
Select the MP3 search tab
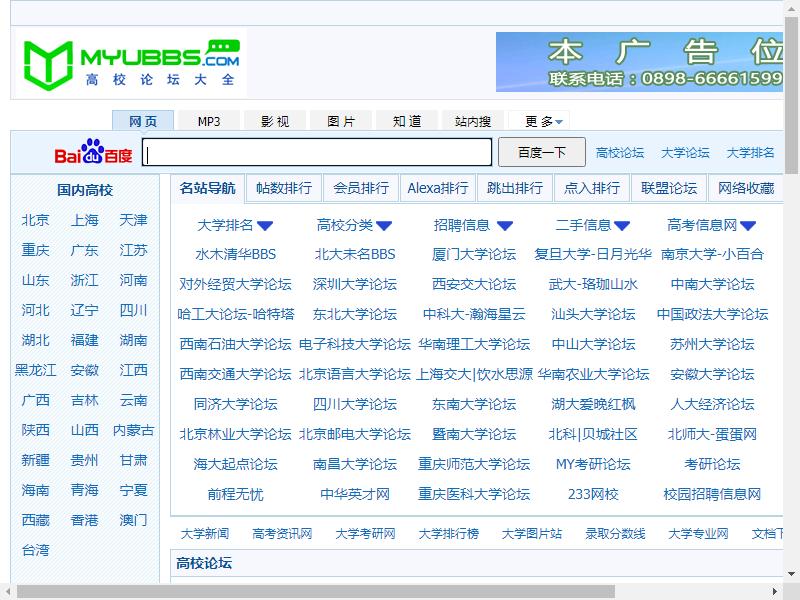point(209,121)
